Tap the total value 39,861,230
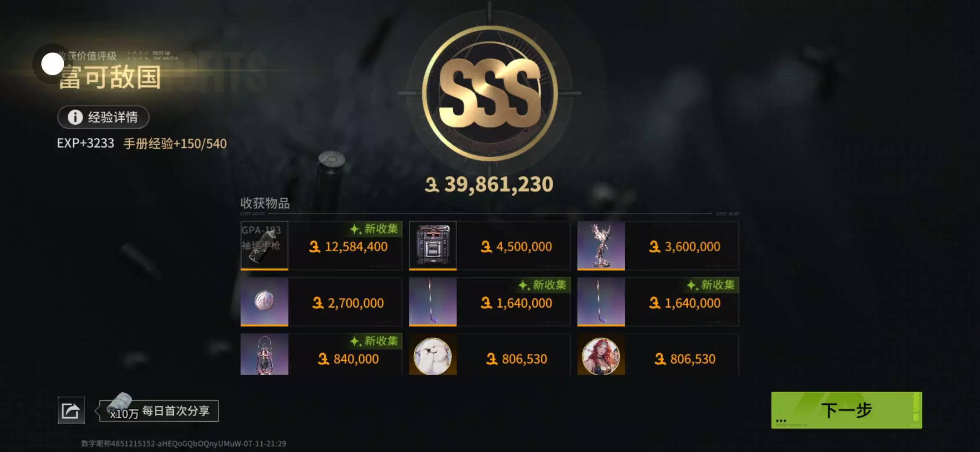980x452 pixels. 489,185
